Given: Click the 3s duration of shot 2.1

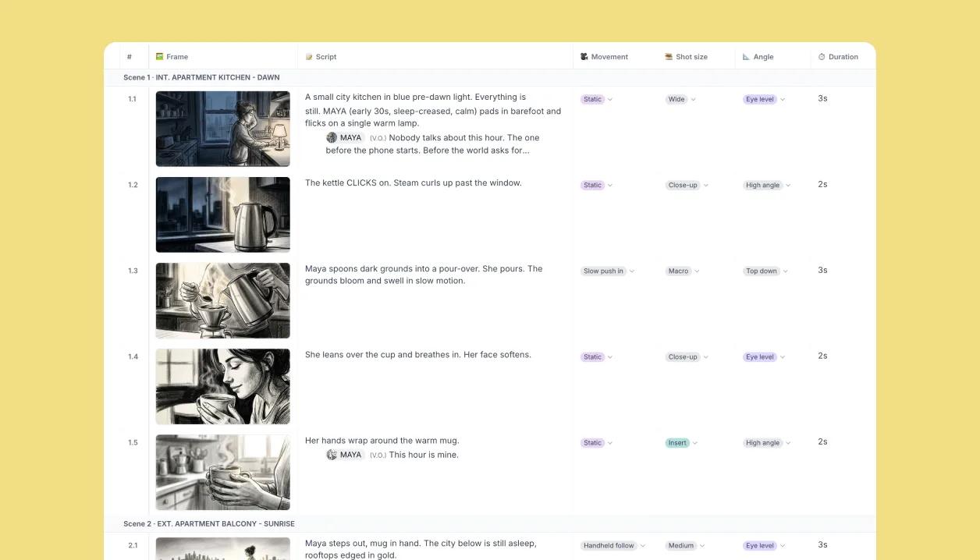Looking at the screenshot, I should coord(822,544).
